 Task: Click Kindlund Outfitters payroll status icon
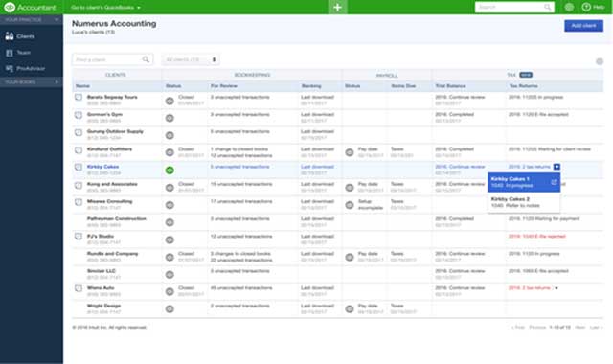(x=350, y=153)
